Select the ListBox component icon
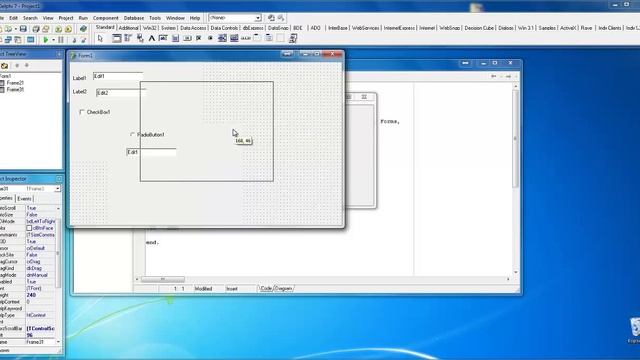 coord(222,38)
